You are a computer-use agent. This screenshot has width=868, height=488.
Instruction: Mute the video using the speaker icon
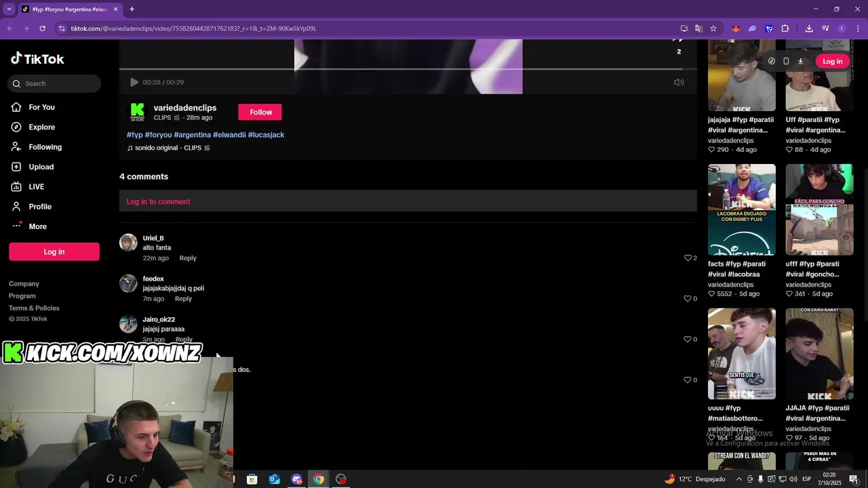click(679, 82)
